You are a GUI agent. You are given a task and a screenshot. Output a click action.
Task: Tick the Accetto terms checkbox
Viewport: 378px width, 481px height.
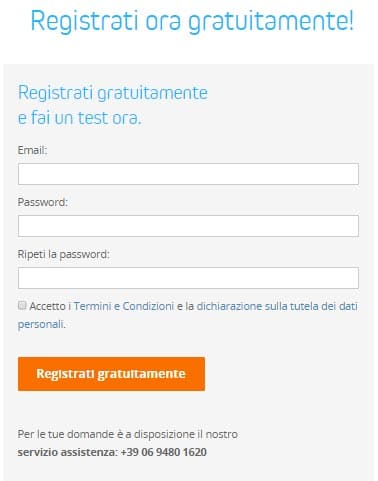pos(22,305)
